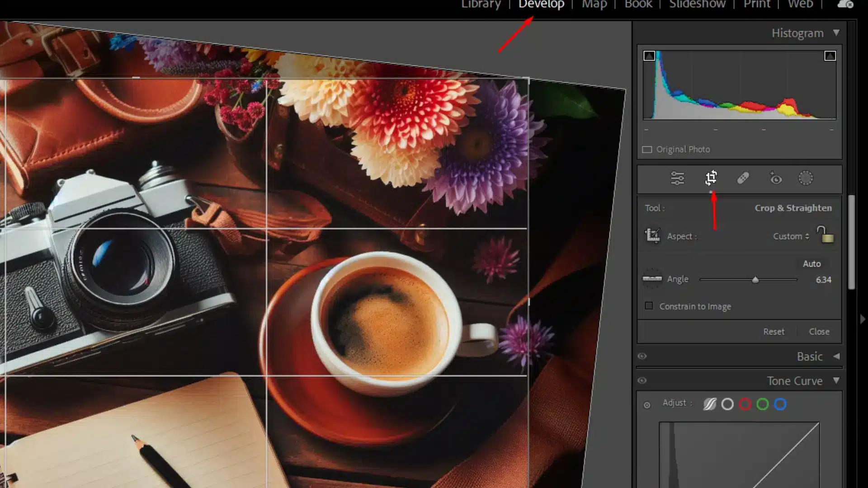This screenshot has width=868, height=488.
Task: Pick the Crop Frame tool icon
Action: pos(652,235)
